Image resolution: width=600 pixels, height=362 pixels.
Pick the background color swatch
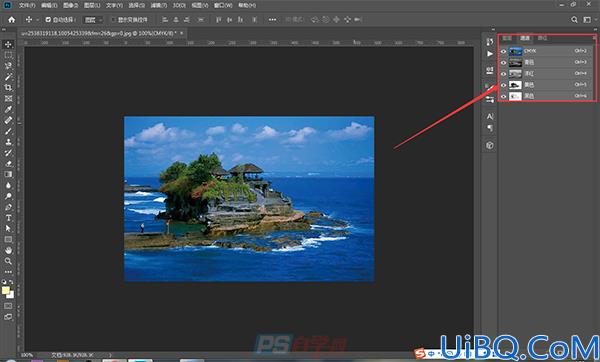[x=11, y=295]
